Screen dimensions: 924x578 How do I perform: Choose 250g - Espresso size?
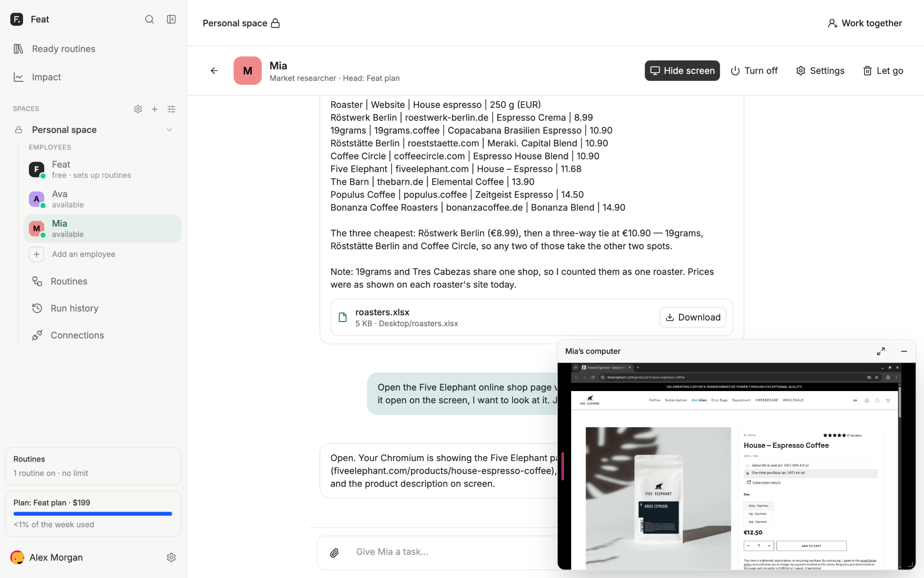click(758, 506)
